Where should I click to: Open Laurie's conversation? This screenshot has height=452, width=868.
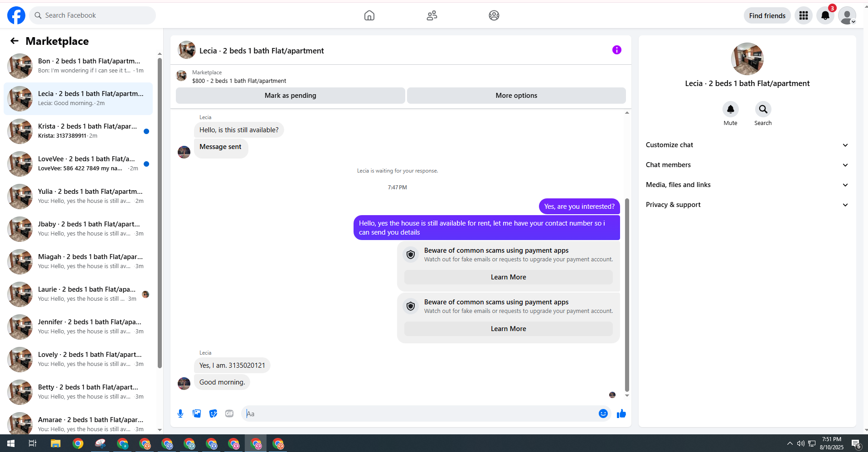(78, 294)
